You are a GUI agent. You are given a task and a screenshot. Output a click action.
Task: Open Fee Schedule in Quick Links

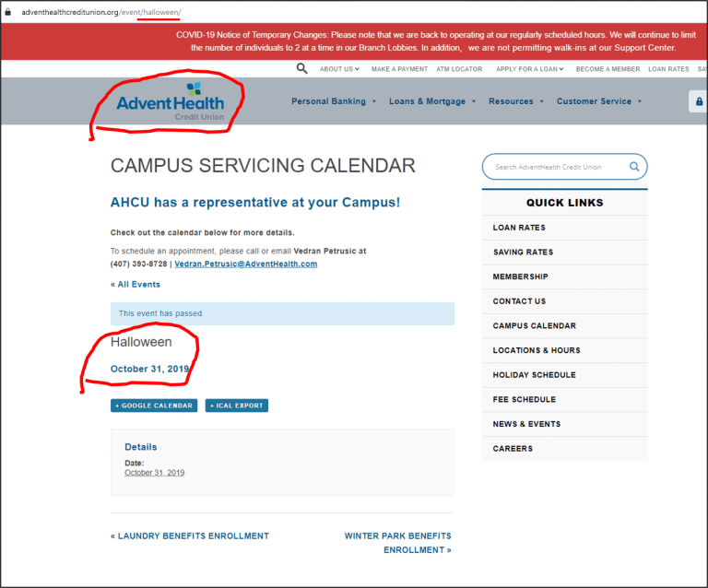(564, 400)
